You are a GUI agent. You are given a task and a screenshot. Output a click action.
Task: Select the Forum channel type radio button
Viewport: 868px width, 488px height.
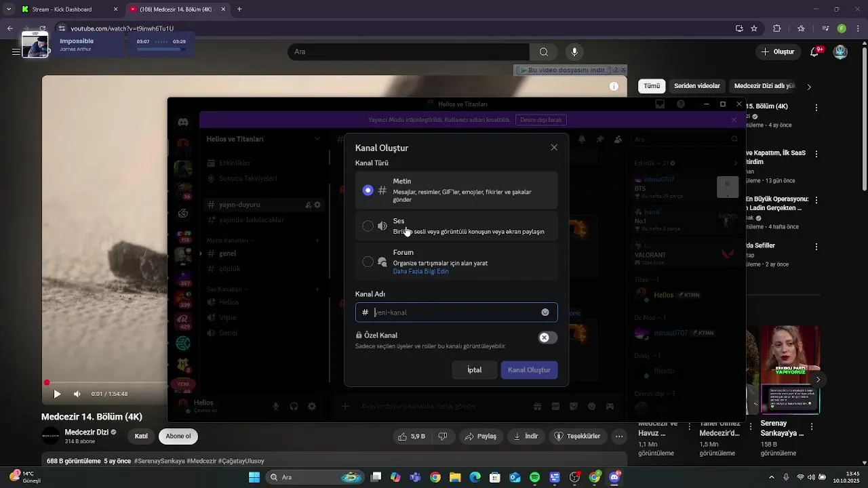pyautogui.click(x=368, y=262)
